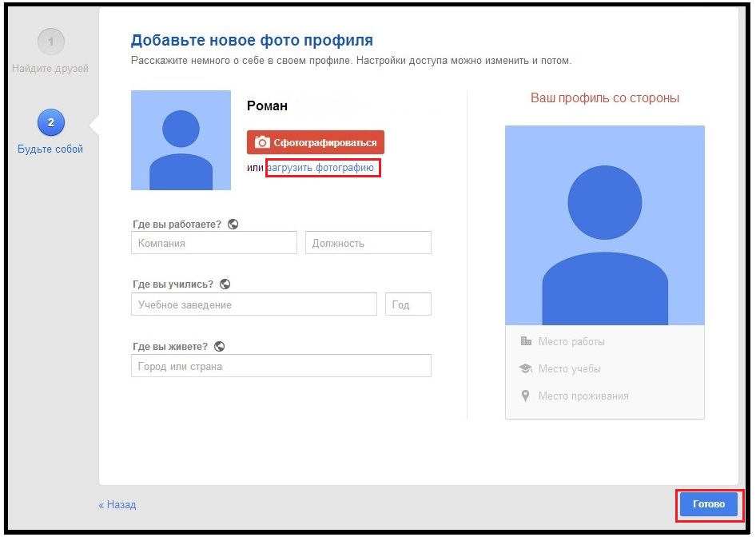Image resolution: width=756 pixels, height=537 pixels.
Task: Click the Где вы учились? label
Action: pos(173,284)
